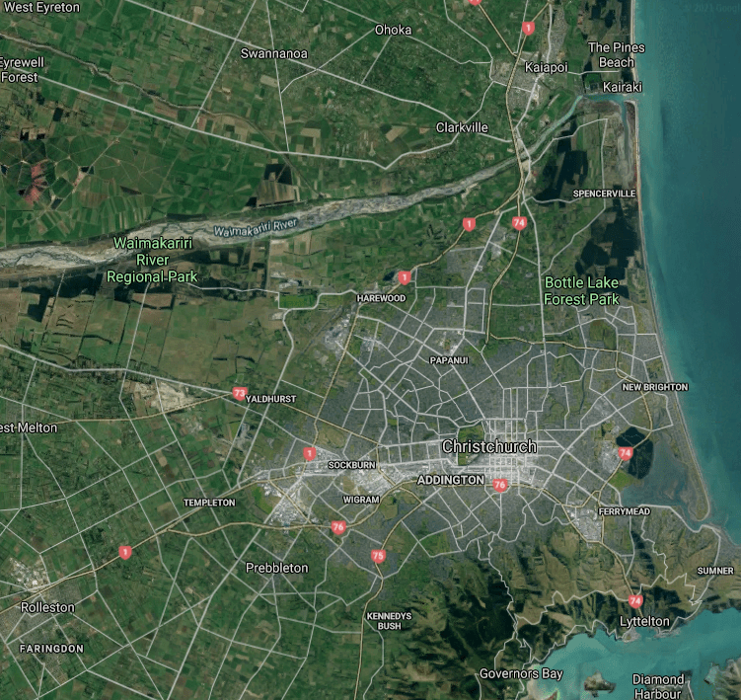Image resolution: width=741 pixels, height=700 pixels.
Task: Click the Swannanoa place label
Action: coord(274,53)
